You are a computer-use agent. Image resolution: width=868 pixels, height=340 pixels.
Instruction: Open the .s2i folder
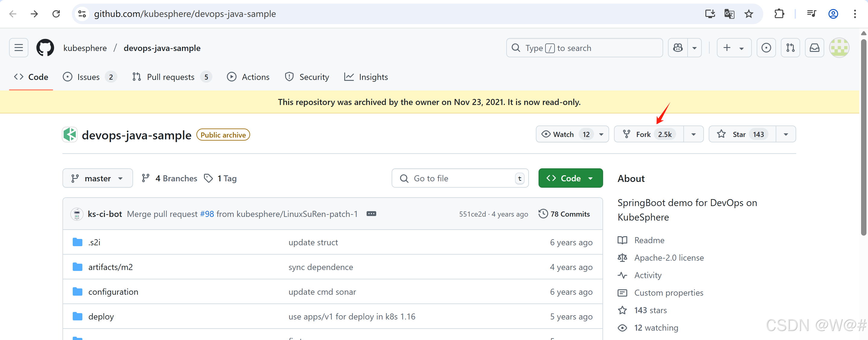pos(94,242)
